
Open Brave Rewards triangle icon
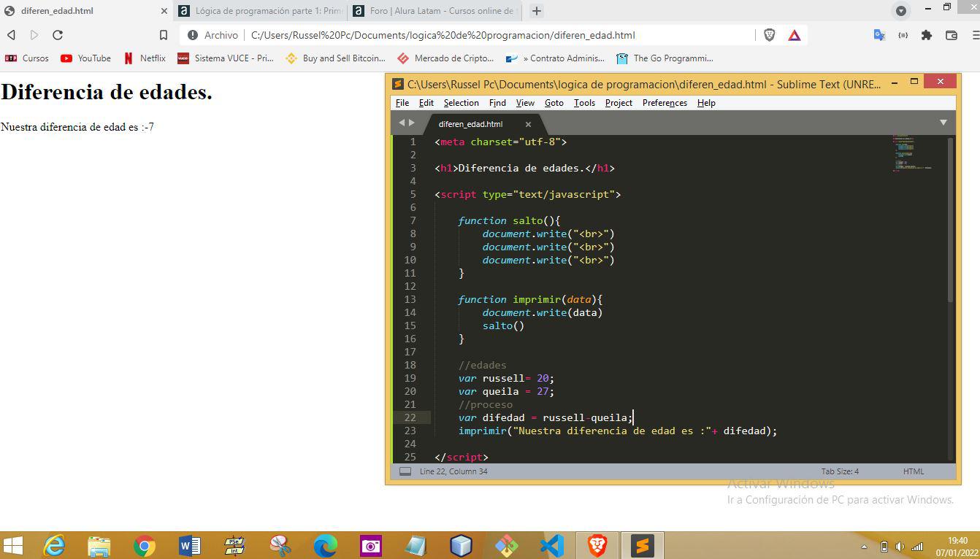pos(795,35)
